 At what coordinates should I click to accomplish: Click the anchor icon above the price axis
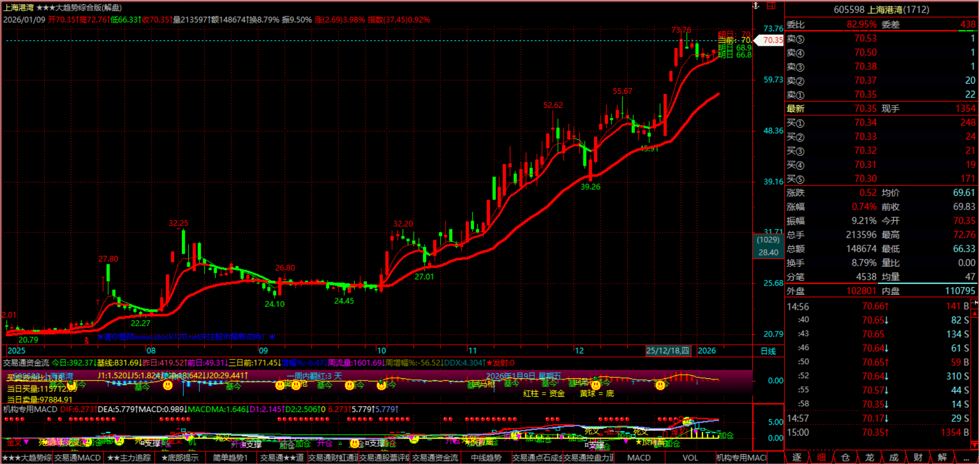click(756, 6)
